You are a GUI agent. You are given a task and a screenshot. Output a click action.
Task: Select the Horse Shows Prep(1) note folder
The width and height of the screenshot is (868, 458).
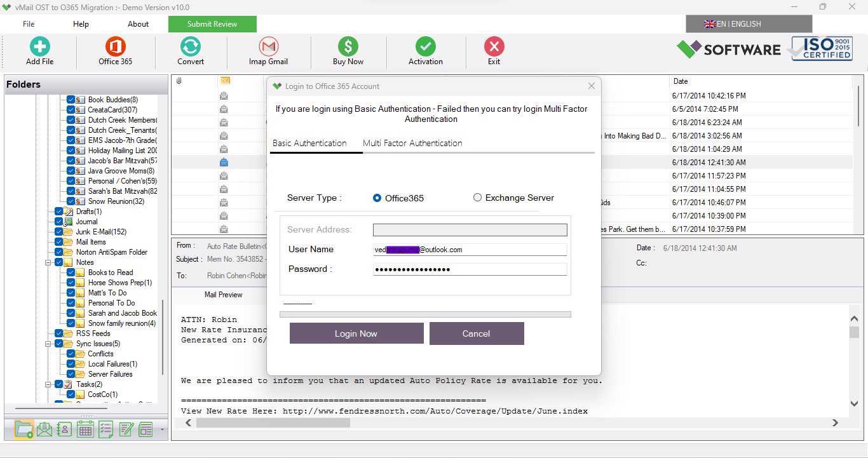pos(120,283)
